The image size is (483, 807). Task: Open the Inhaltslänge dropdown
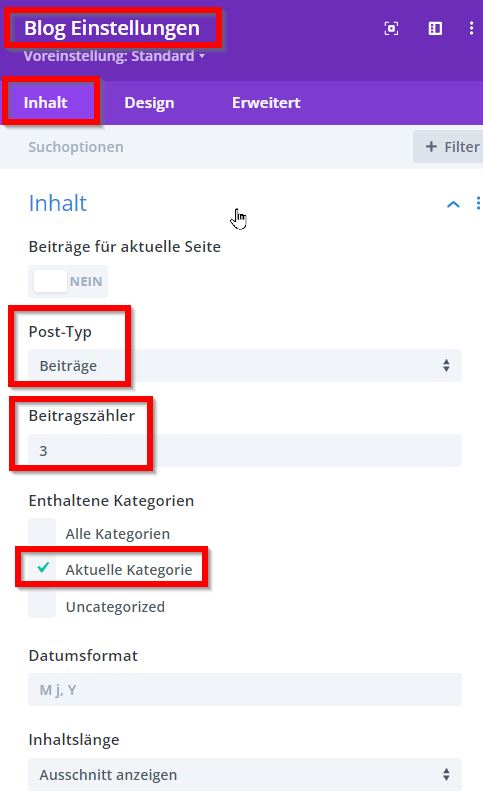coord(245,774)
